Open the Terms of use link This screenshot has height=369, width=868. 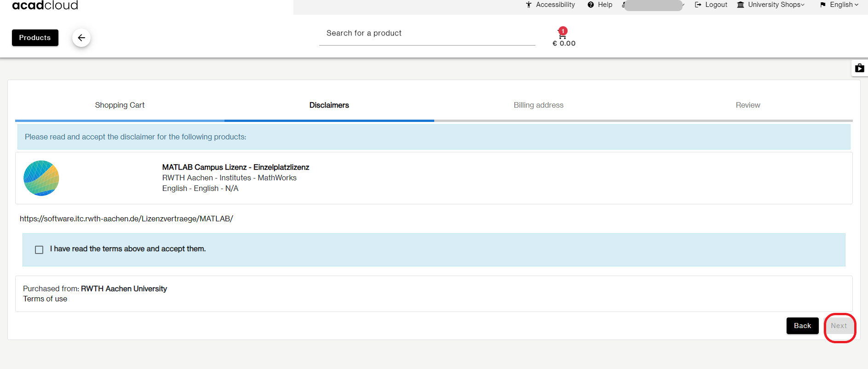tap(45, 299)
